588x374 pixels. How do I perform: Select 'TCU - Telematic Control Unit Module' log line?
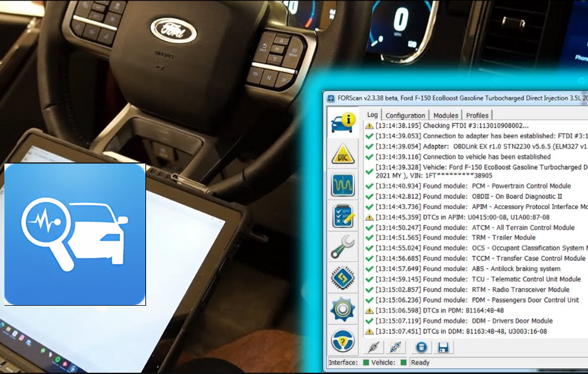coord(478,280)
